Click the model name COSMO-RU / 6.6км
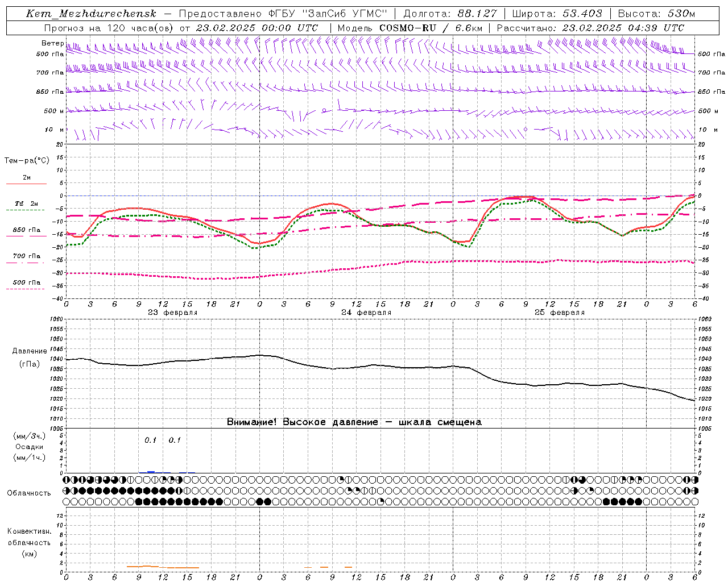This screenshot has height=582, width=728. [431, 28]
